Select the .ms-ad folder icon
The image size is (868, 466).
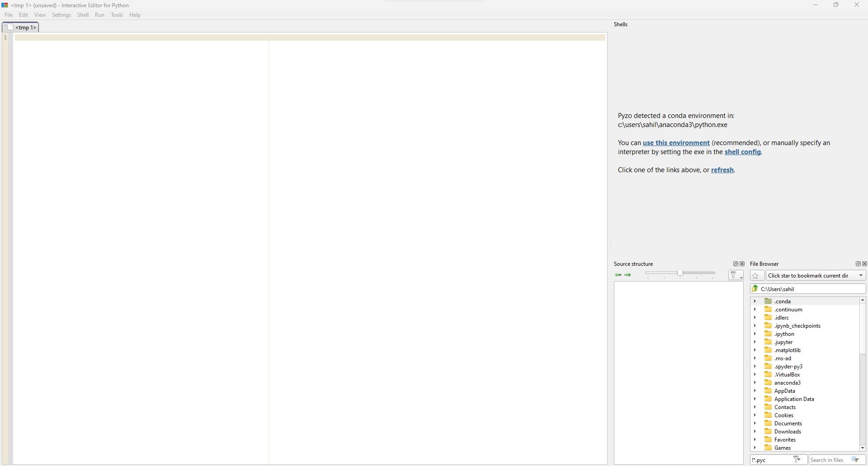click(768, 358)
